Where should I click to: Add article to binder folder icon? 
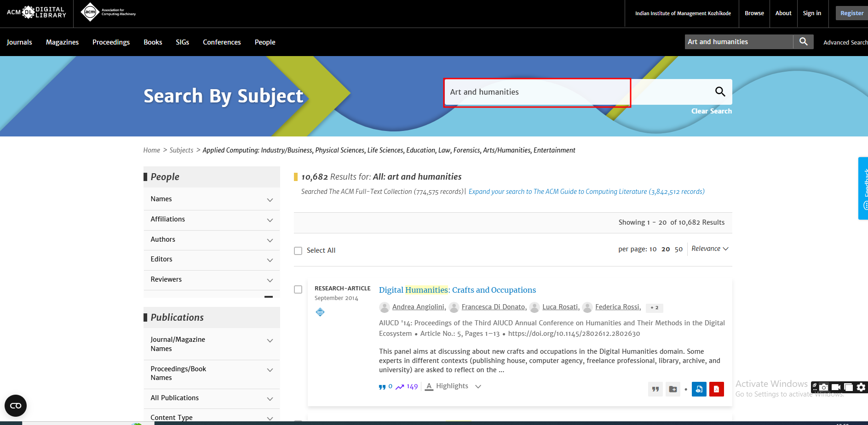673,389
